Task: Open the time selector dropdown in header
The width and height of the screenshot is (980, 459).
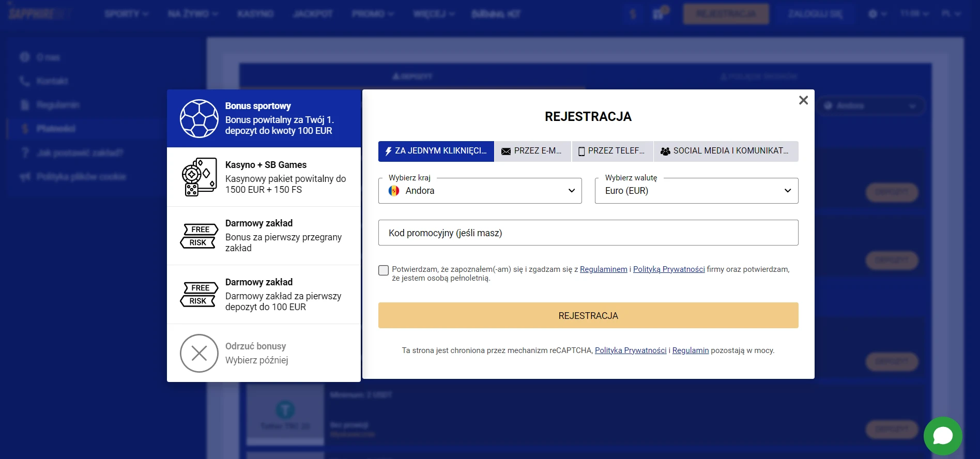Action: [914, 14]
